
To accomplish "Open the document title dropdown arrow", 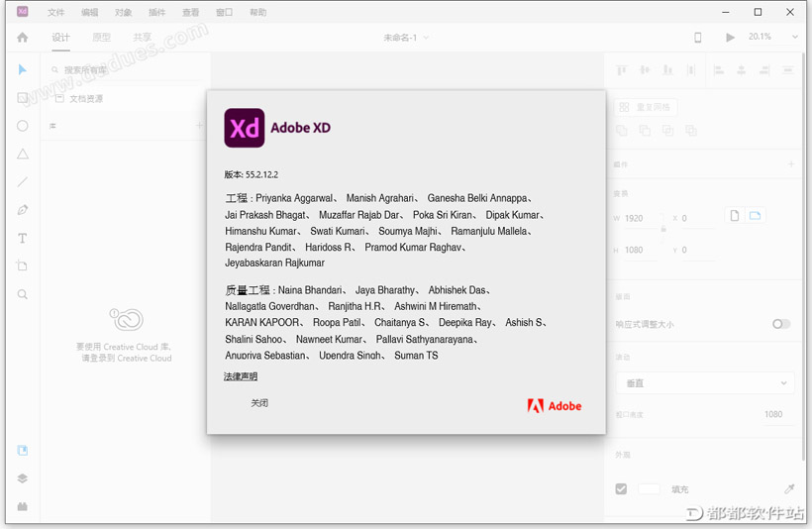I will [426, 38].
